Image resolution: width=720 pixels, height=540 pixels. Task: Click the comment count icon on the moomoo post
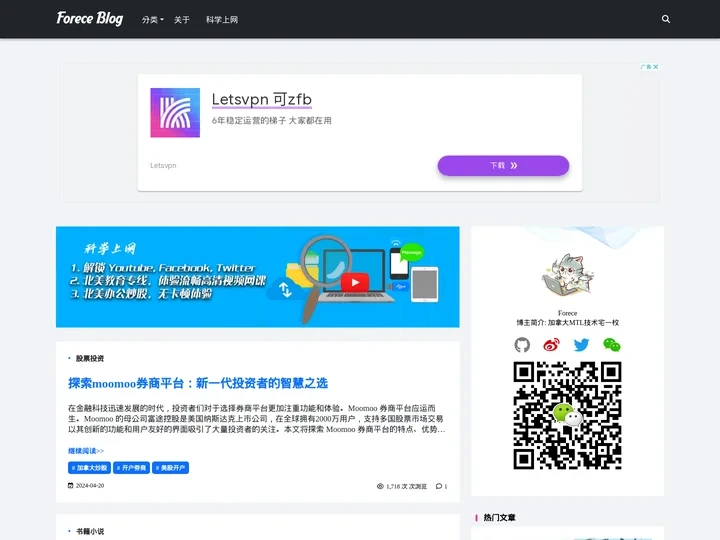[x=441, y=486]
